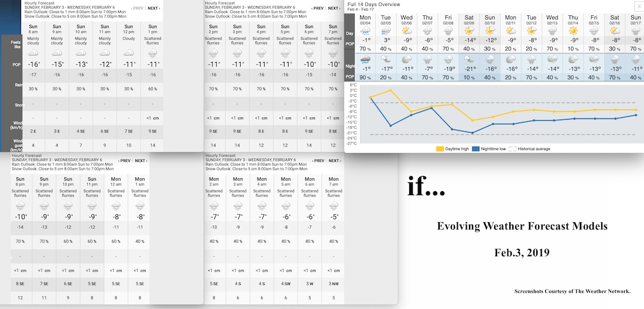Click the 3 NW wind value for Mon 7 am
Image resolution: width=644 pixels, height=309 pixels.
click(334, 283)
